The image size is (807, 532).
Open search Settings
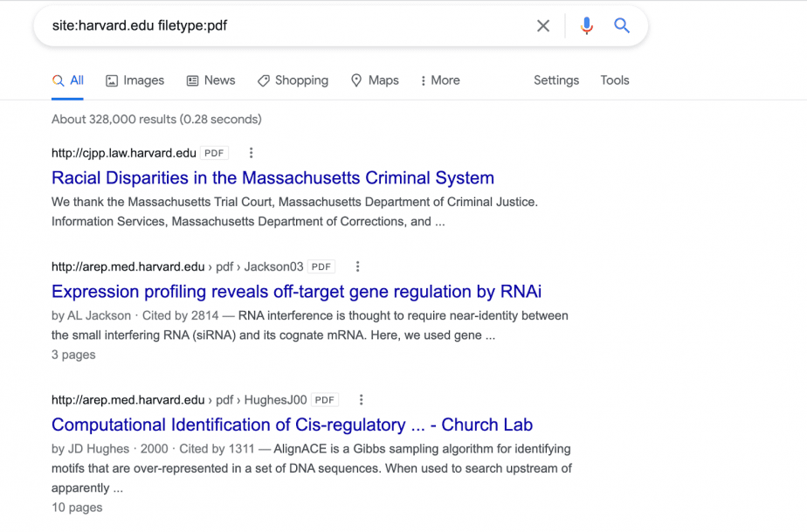556,80
